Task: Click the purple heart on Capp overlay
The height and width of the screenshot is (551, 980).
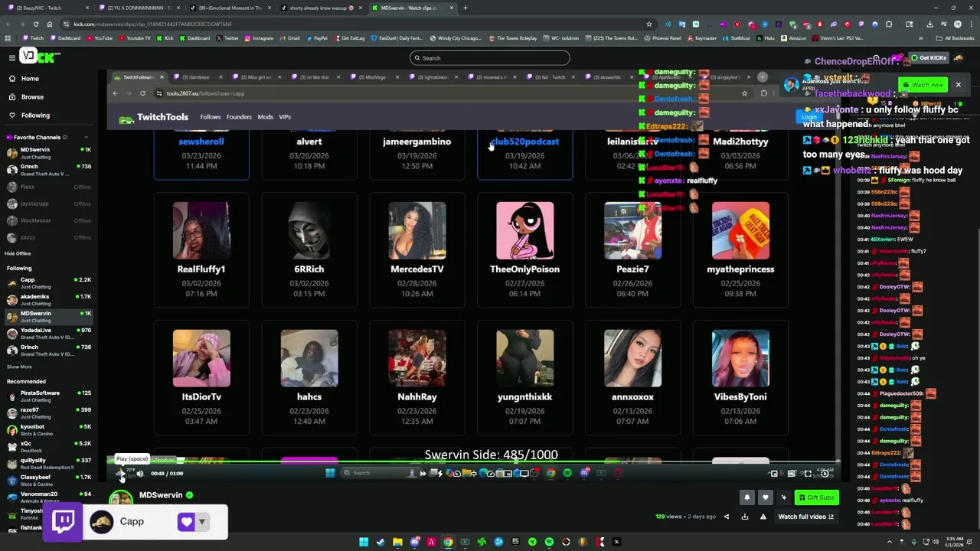Action: click(186, 522)
